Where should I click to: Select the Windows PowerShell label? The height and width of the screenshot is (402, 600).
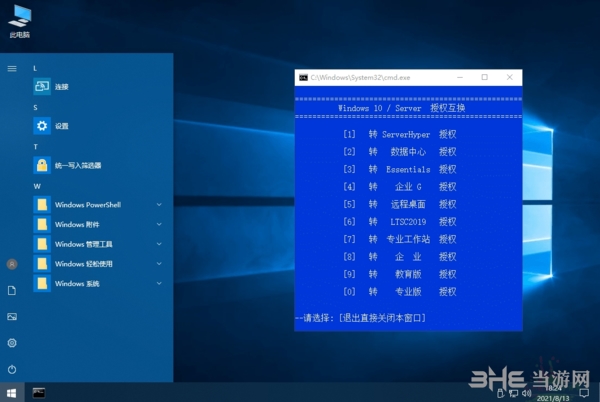click(x=88, y=205)
